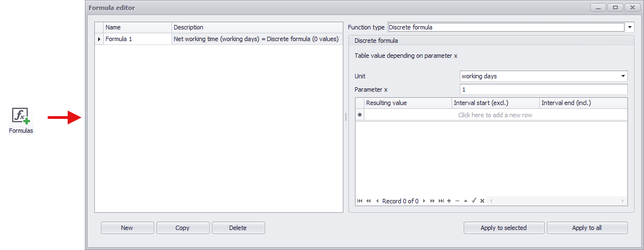This screenshot has width=644, height=250.
Task: Click here to add a new row
Action: click(x=495, y=115)
